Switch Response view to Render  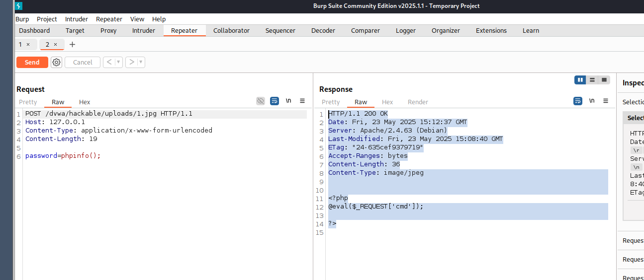(418, 102)
